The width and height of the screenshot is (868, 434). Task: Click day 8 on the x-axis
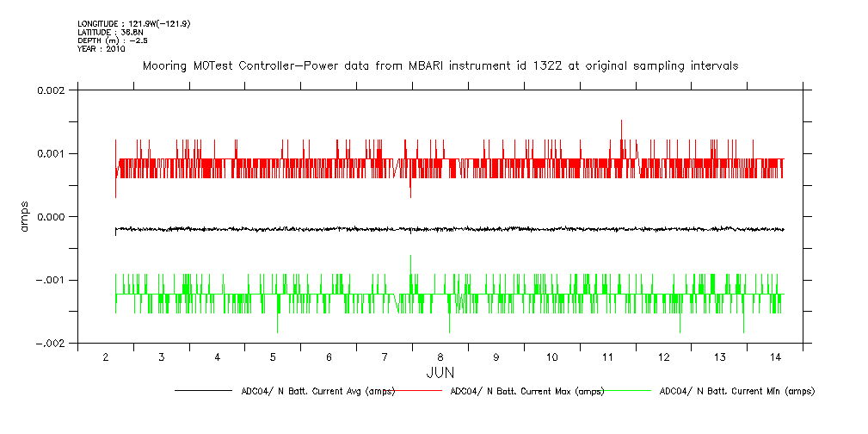(440, 356)
